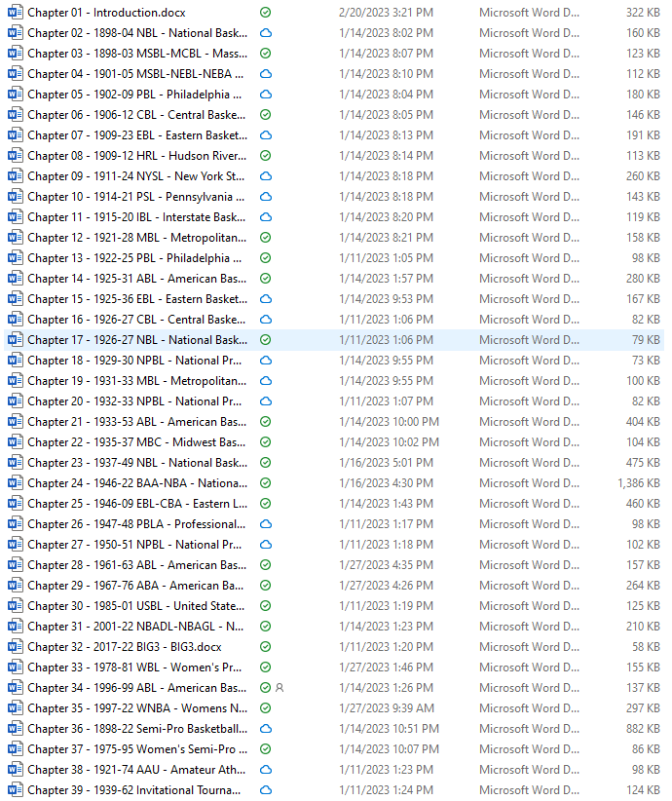
Task: Click the date 1/27/2023 9:39 AM
Action: click(x=387, y=708)
